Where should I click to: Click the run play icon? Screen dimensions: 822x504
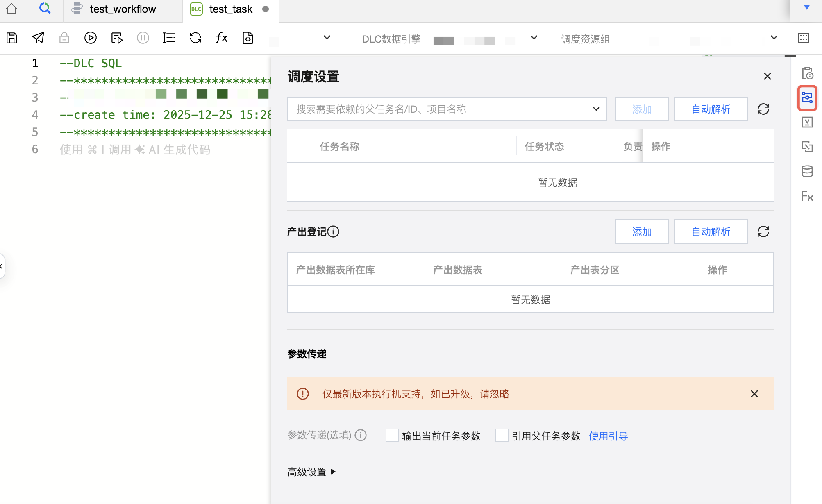click(90, 38)
